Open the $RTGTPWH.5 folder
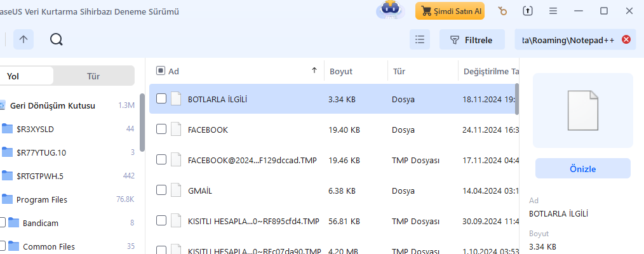 point(40,176)
